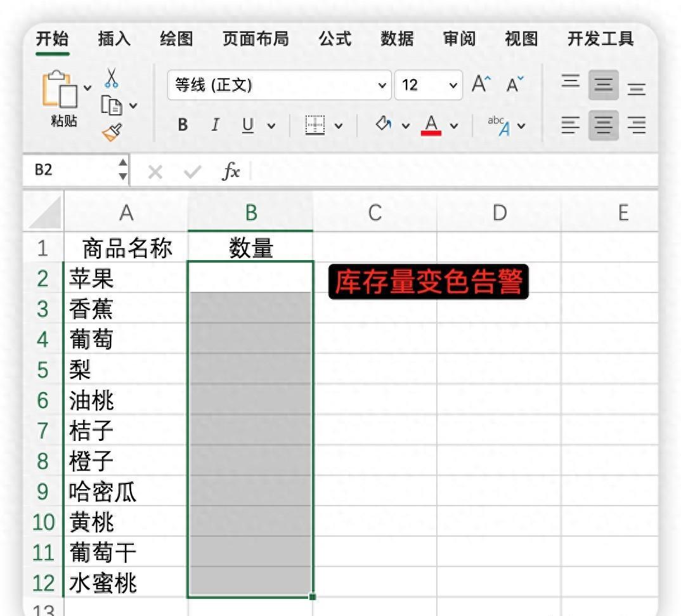Image resolution: width=681 pixels, height=616 pixels.
Task: Select Middle Align icon
Action: coord(604,85)
